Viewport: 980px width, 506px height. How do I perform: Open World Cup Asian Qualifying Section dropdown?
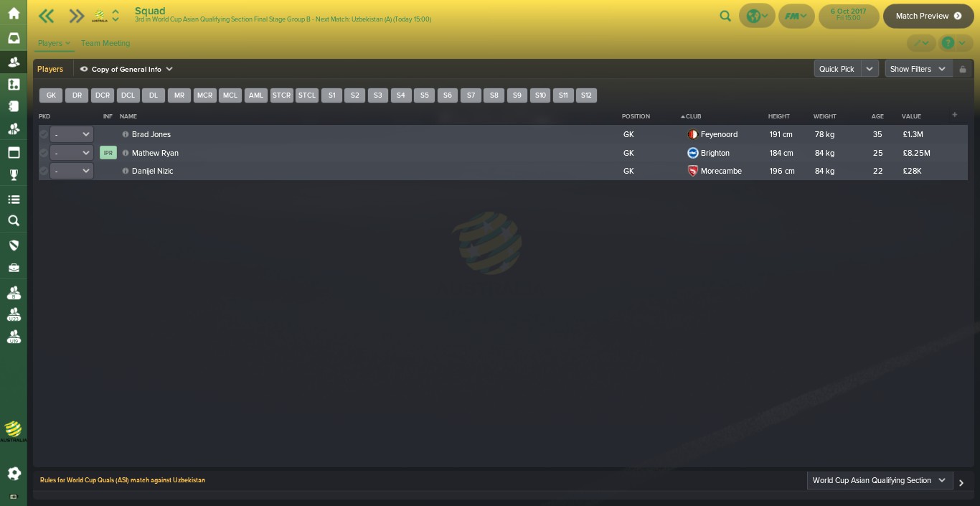point(880,480)
